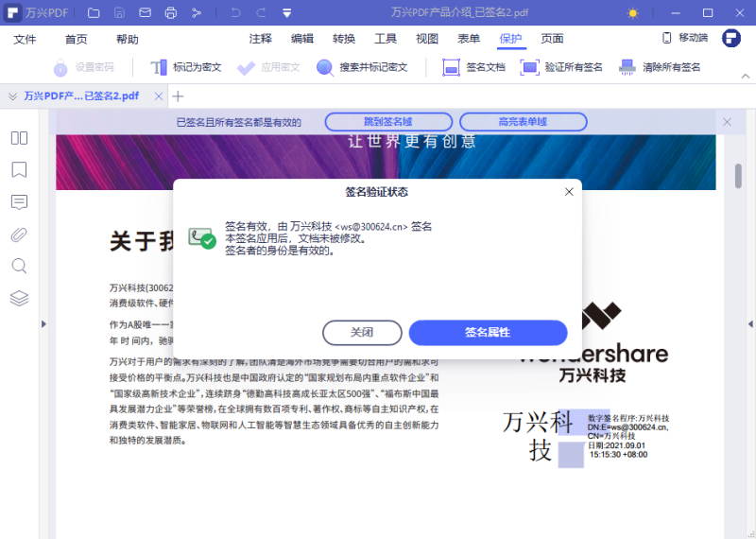
Task: Click the save disk icon
Action: [x=119, y=13]
